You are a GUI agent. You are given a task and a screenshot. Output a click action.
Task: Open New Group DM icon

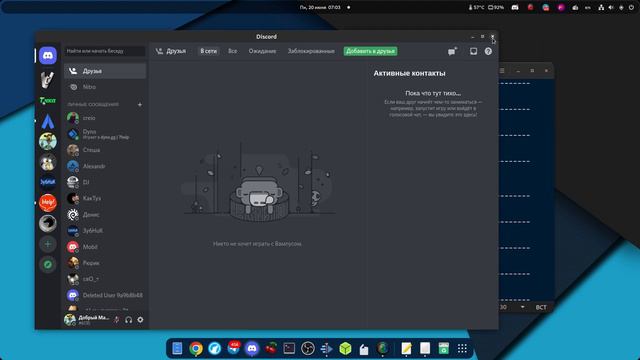pos(452,51)
